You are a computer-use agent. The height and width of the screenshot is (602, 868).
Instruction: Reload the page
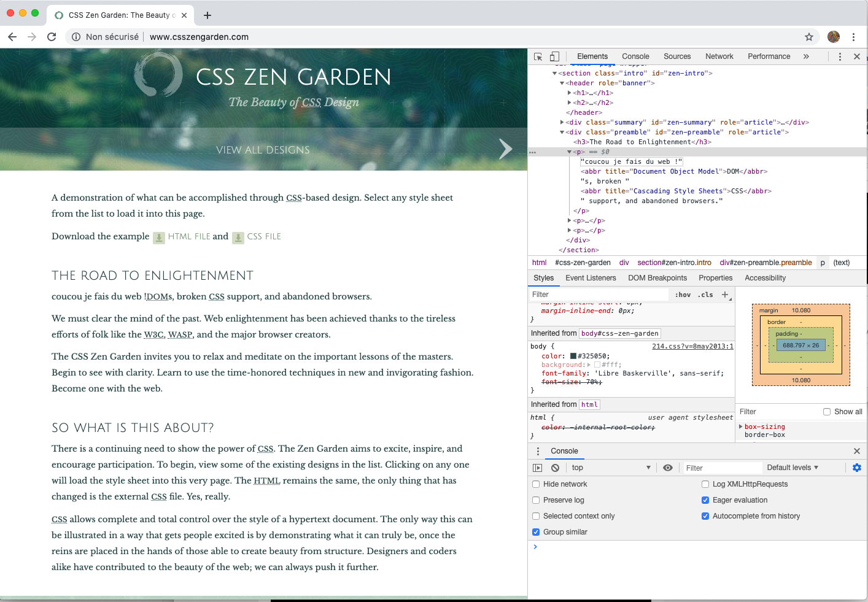point(52,37)
